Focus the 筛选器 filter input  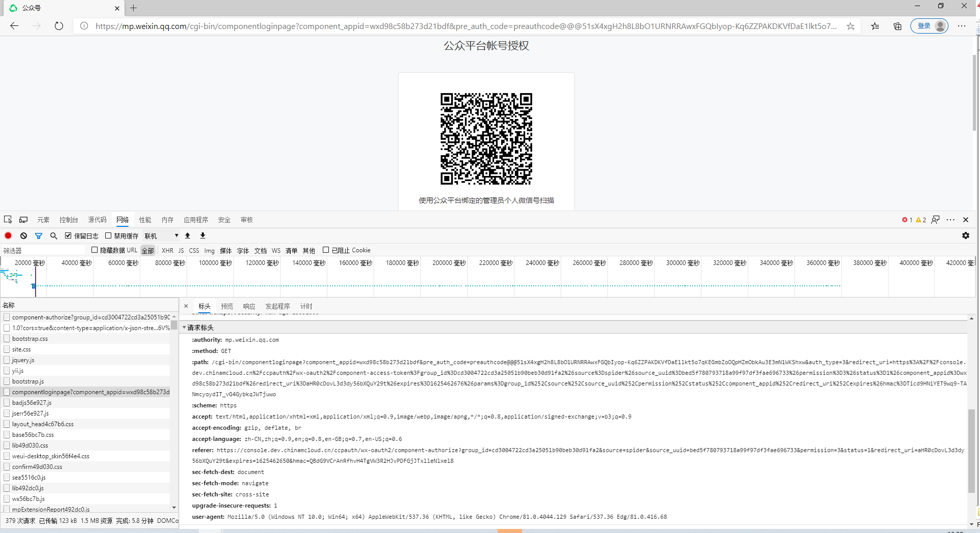[x=43, y=250]
